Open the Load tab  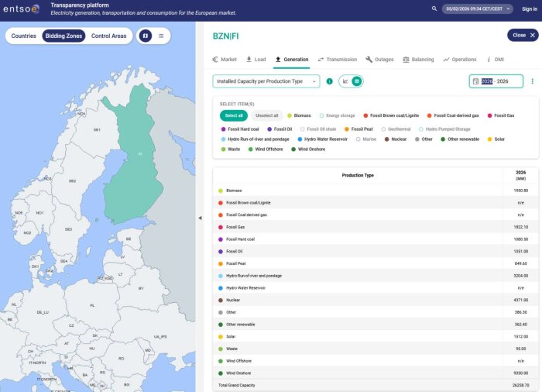256,60
